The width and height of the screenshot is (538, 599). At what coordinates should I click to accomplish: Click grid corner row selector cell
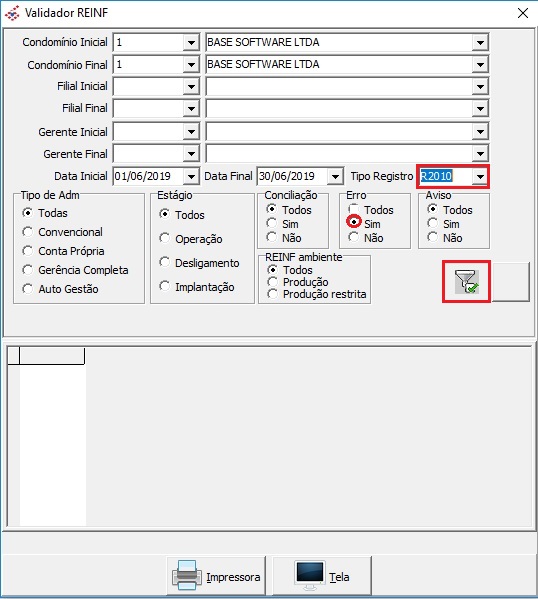(14, 356)
